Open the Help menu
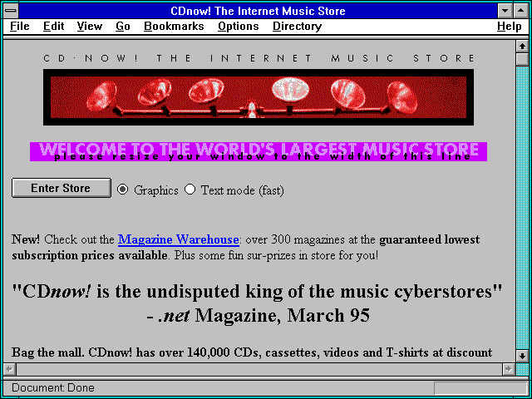This screenshot has width=532, height=399. coord(510,27)
